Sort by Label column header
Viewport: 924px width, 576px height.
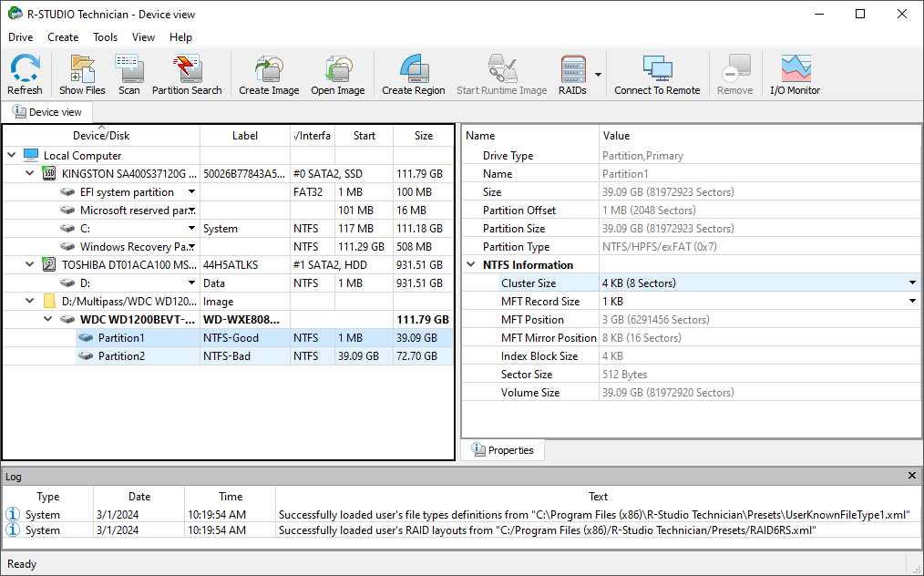click(245, 136)
